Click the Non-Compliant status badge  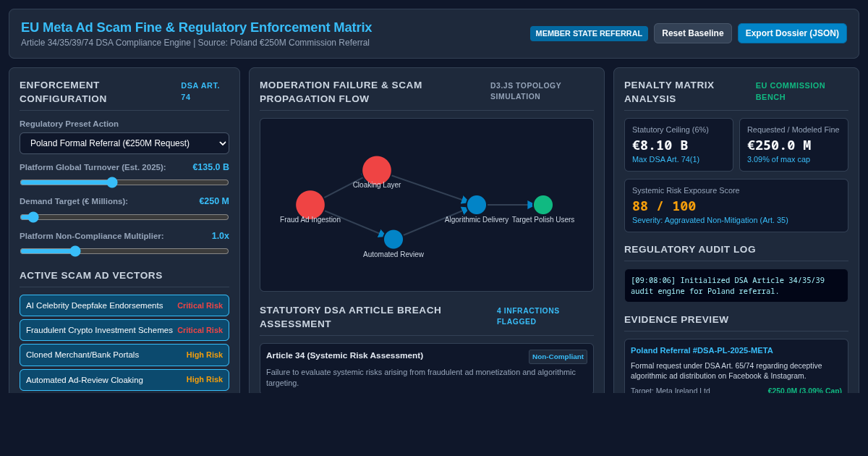coord(558,357)
